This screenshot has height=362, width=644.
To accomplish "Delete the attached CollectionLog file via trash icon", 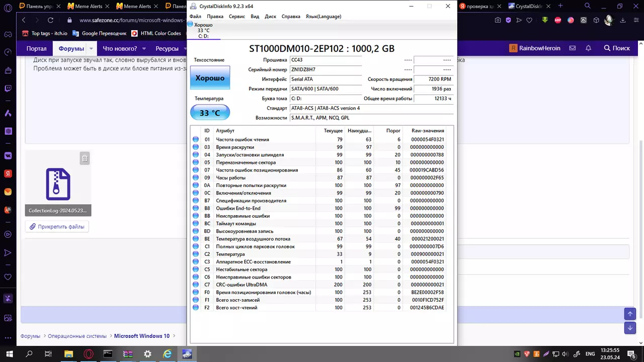I will [85, 158].
